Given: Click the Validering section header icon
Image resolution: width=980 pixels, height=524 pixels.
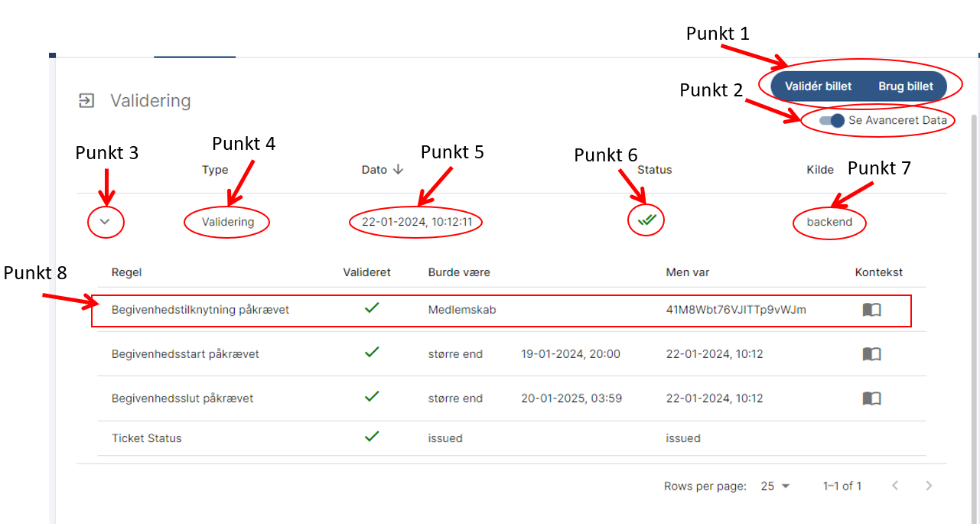Looking at the screenshot, I should (86, 100).
